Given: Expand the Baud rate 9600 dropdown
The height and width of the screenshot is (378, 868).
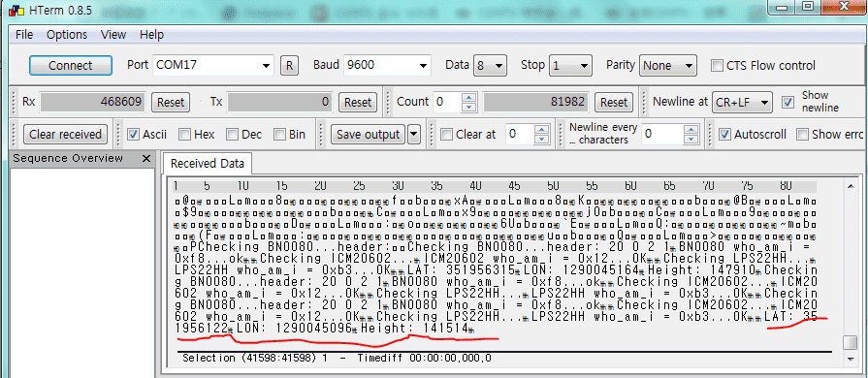Looking at the screenshot, I should (x=387, y=65).
